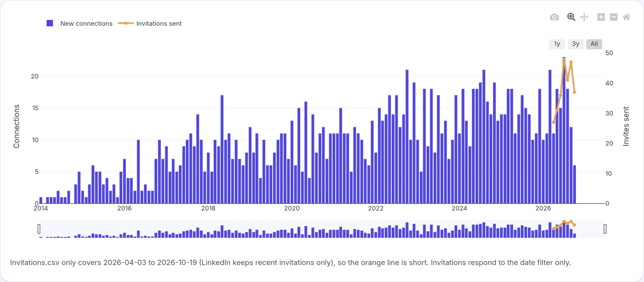
Task: Click the 50 tick on right axis
Action: click(x=609, y=53)
